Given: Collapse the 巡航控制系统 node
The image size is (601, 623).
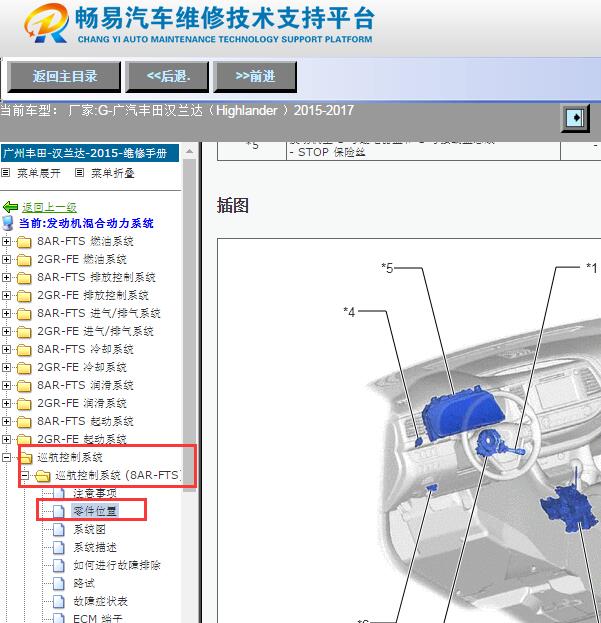Looking at the screenshot, I should tap(6, 457).
